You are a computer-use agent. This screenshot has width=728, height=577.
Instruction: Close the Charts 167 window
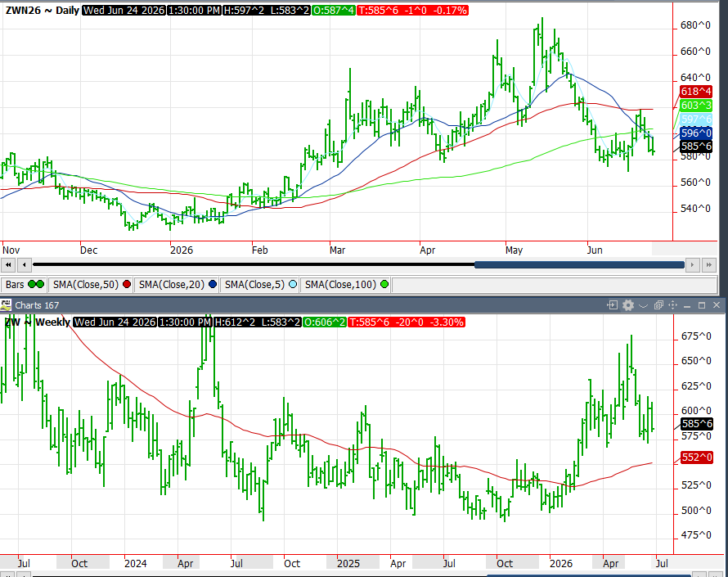click(717, 305)
